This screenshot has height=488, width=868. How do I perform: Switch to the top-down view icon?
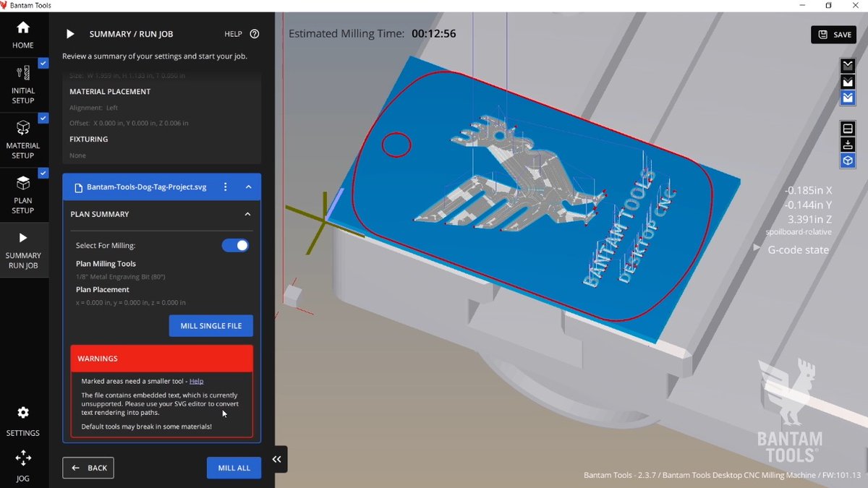[x=848, y=145]
